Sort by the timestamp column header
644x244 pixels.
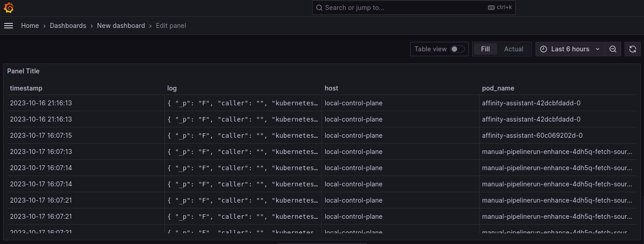(26, 88)
